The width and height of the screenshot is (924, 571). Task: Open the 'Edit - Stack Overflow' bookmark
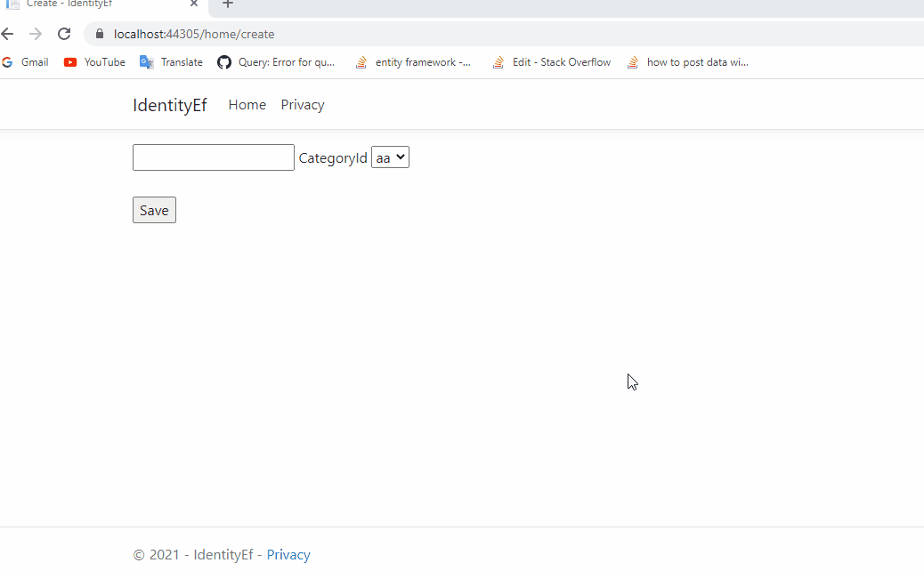coord(550,62)
